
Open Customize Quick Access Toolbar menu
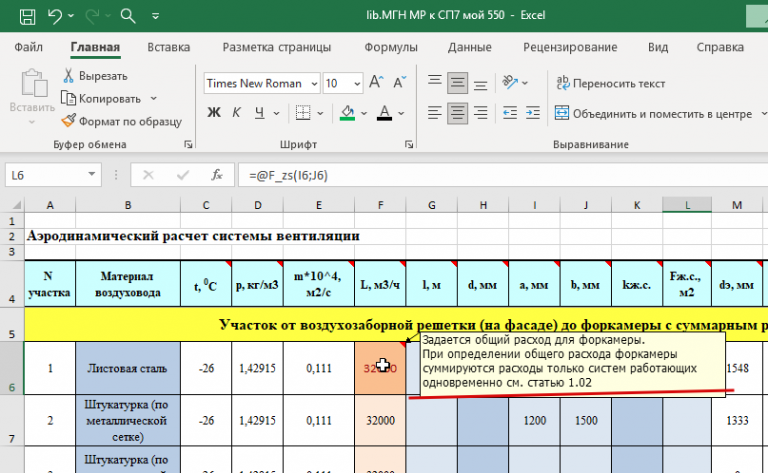pos(155,16)
